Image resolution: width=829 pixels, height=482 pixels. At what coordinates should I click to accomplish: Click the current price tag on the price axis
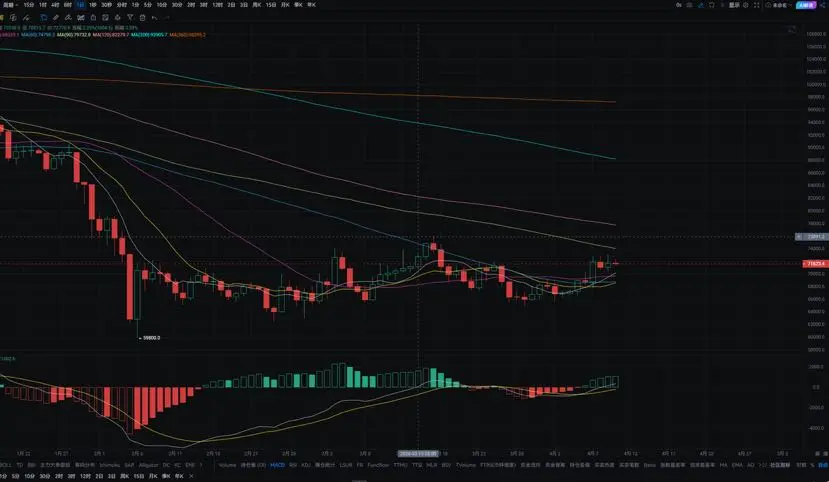pos(815,263)
